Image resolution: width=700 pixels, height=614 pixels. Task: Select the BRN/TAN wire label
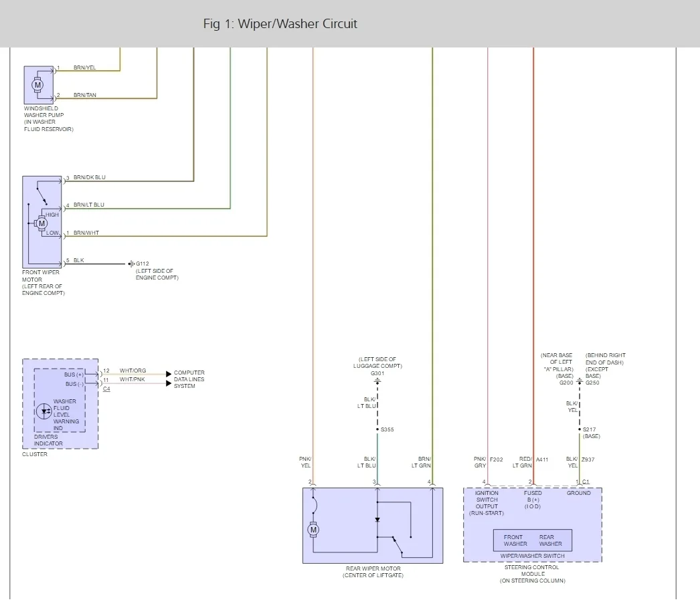85,95
